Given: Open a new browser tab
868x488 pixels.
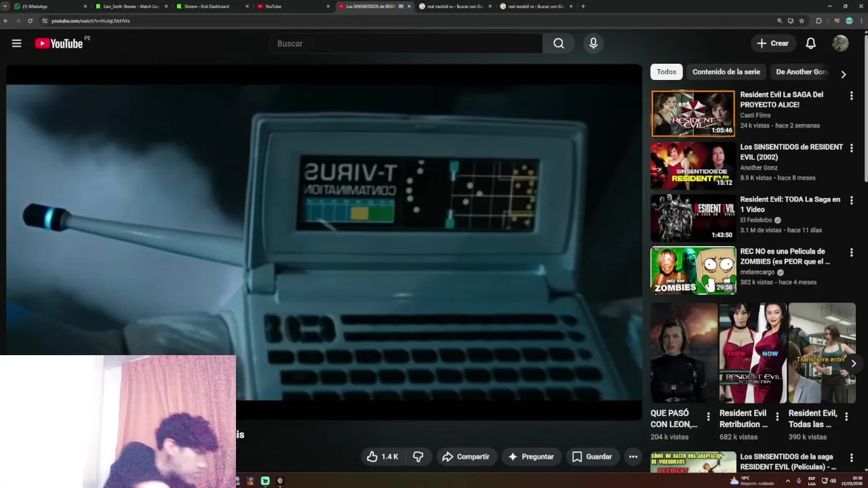Looking at the screenshot, I should [583, 6].
